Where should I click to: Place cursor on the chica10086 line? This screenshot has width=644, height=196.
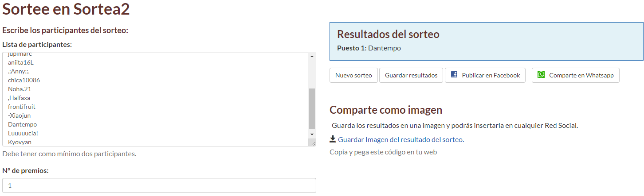coord(24,80)
